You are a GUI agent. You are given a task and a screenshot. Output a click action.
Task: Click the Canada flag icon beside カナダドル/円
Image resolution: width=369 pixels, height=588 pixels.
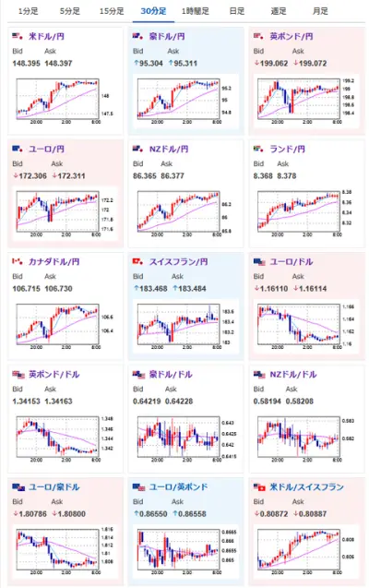18,261
